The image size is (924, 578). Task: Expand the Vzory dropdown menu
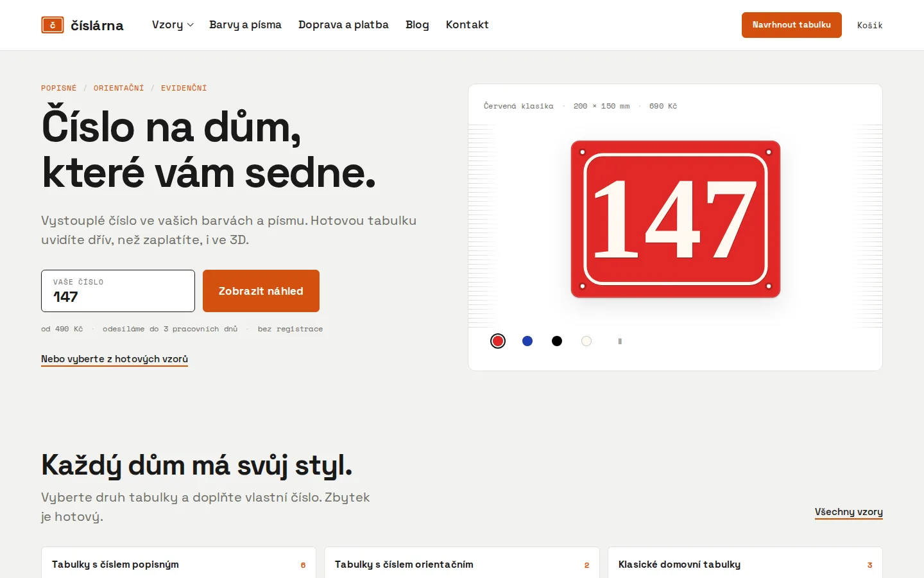(x=173, y=24)
